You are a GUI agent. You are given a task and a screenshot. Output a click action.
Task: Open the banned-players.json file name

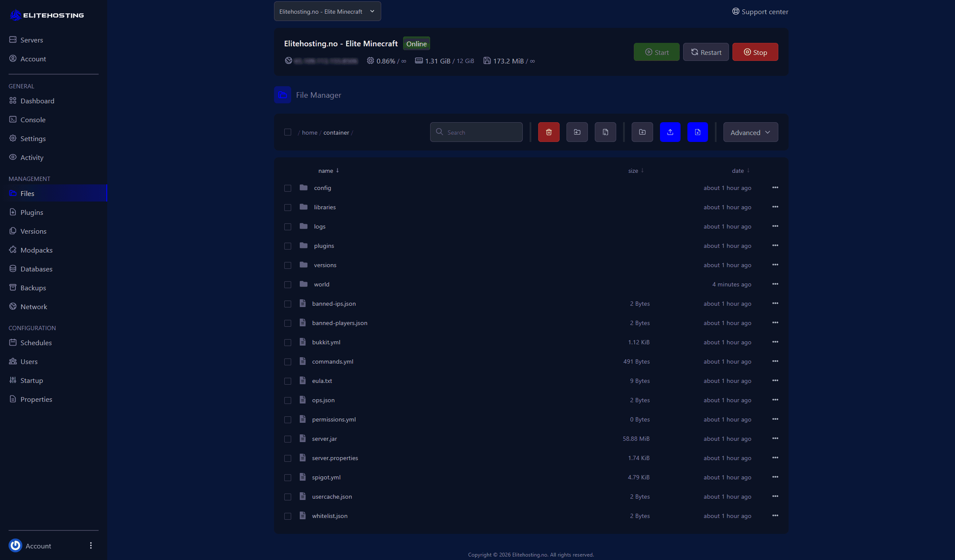tap(340, 323)
